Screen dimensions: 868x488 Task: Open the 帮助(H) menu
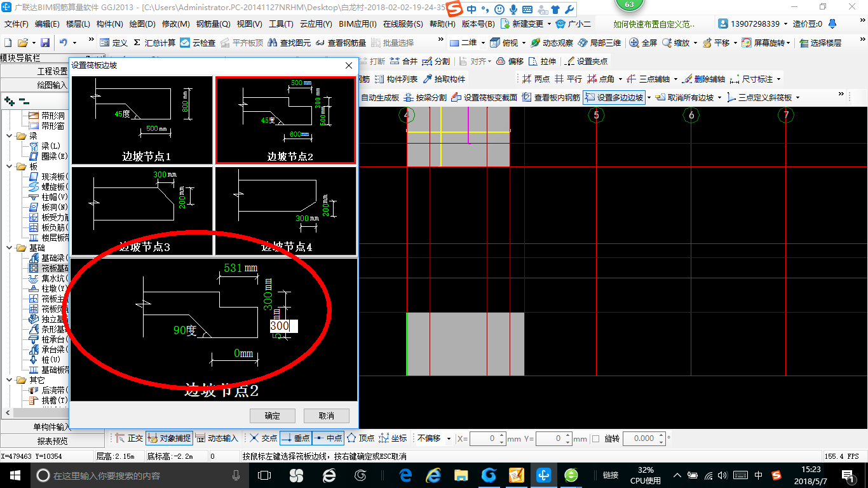(x=443, y=24)
